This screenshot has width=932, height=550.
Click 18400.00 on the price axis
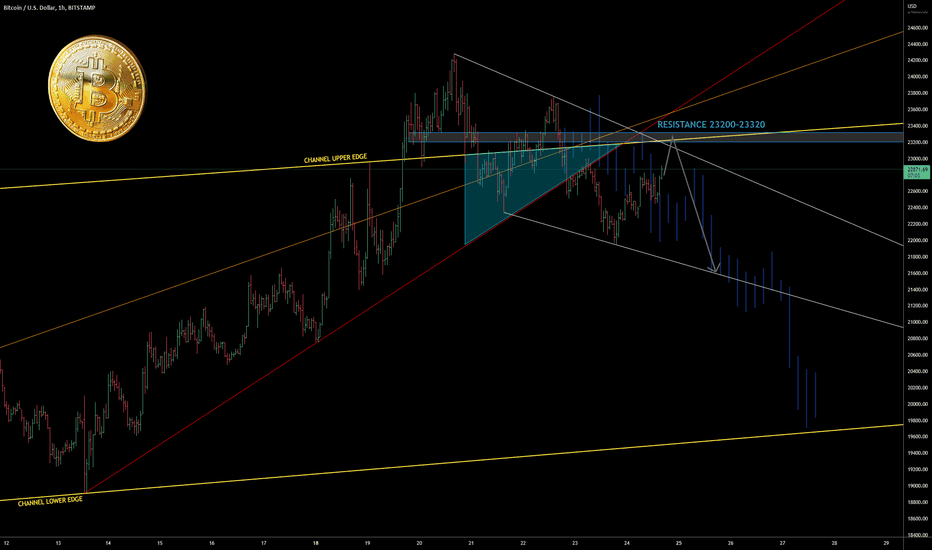(918, 535)
